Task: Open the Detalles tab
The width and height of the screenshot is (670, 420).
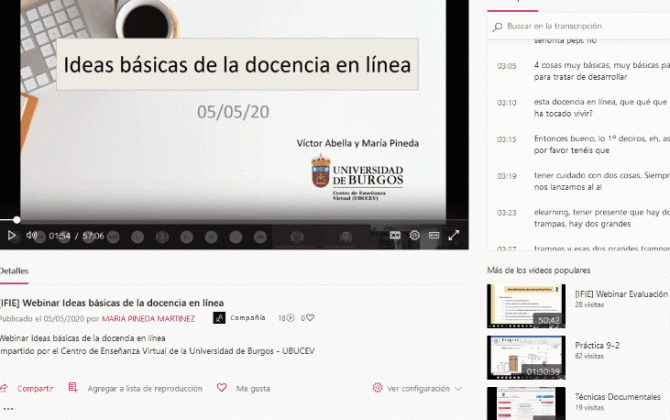Action: click(x=14, y=271)
